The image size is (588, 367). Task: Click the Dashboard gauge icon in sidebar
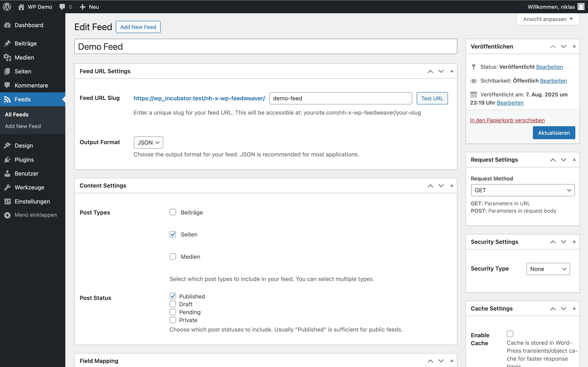click(x=7, y=25)
